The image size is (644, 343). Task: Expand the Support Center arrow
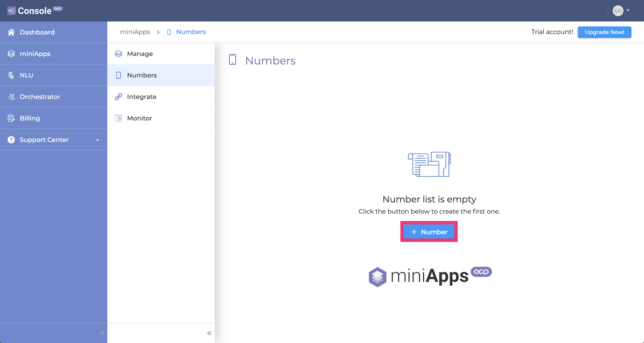[x=97, y=140]
